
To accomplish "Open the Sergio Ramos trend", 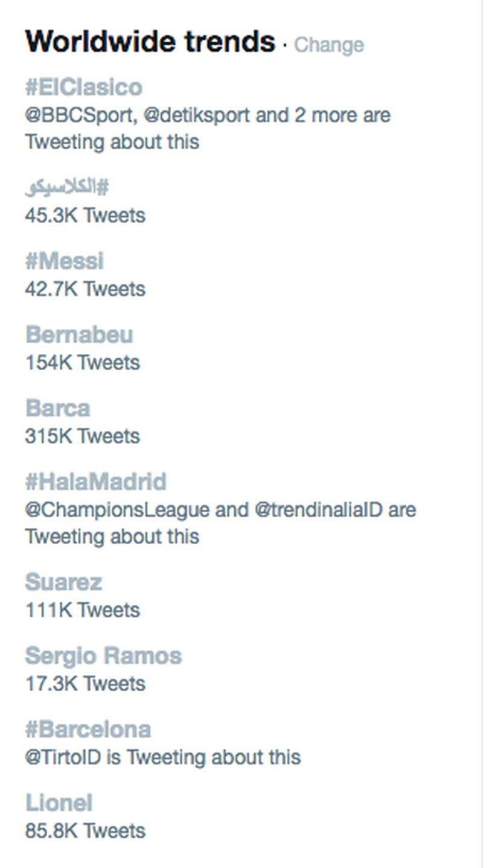I will tap(103, 656).
